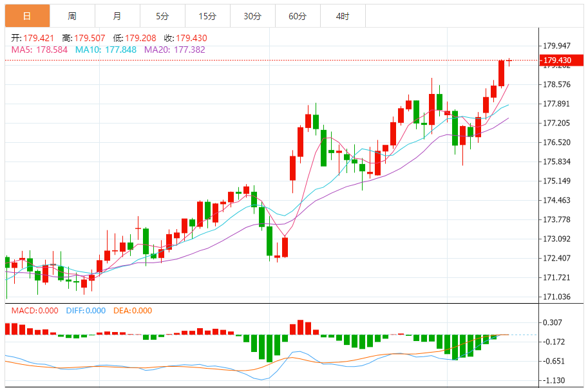This screenshot has height=388, width=588.
Task: Click the 179.947 price axis label
Action: 557,46
